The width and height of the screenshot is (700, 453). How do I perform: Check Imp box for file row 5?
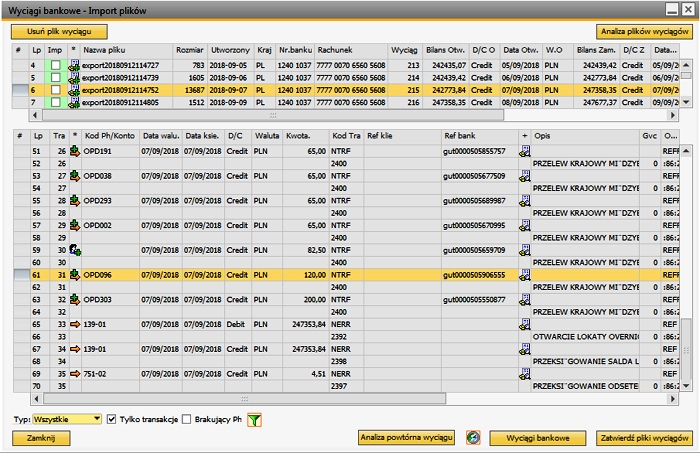click(x=55, y=78)
